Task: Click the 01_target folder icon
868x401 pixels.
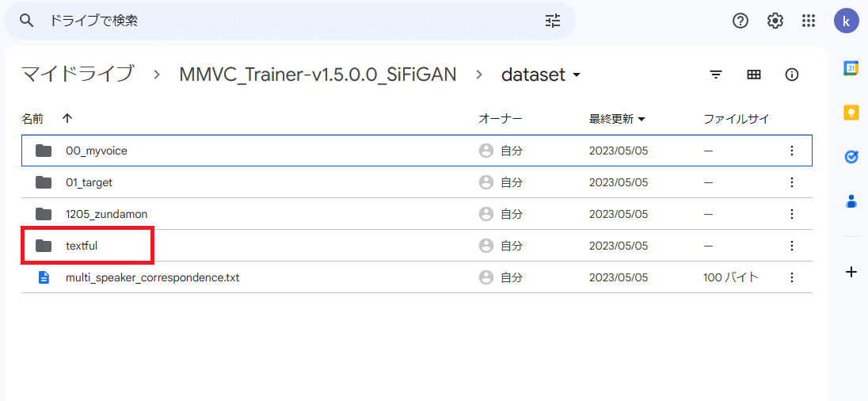Action: coord(44,182)
